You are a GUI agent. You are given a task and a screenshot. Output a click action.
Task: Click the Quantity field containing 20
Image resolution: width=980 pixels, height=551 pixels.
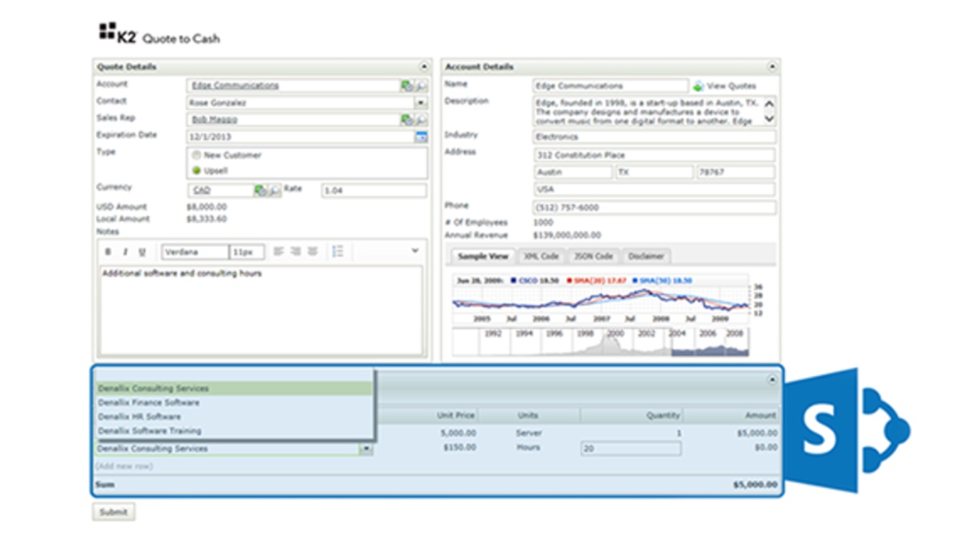coord(631,449)
